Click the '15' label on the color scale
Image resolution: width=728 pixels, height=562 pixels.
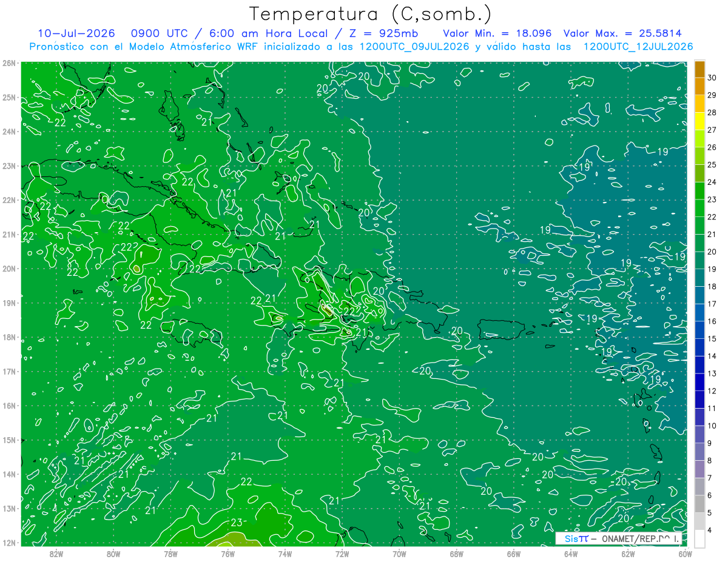point(712,338)
